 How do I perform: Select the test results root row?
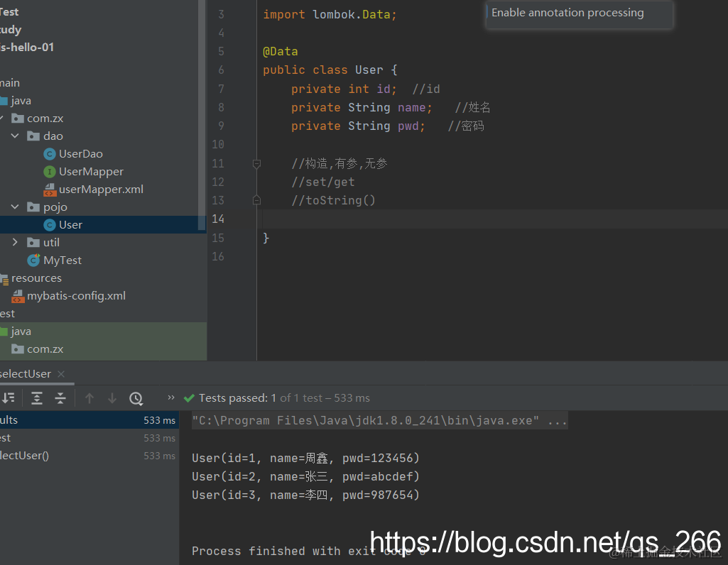coord(89,419)
